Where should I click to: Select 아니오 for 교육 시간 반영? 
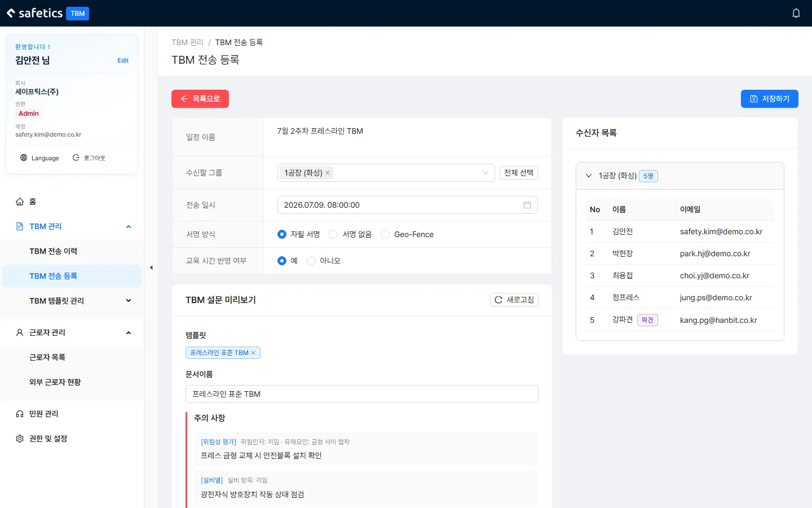tap(311, 261)
